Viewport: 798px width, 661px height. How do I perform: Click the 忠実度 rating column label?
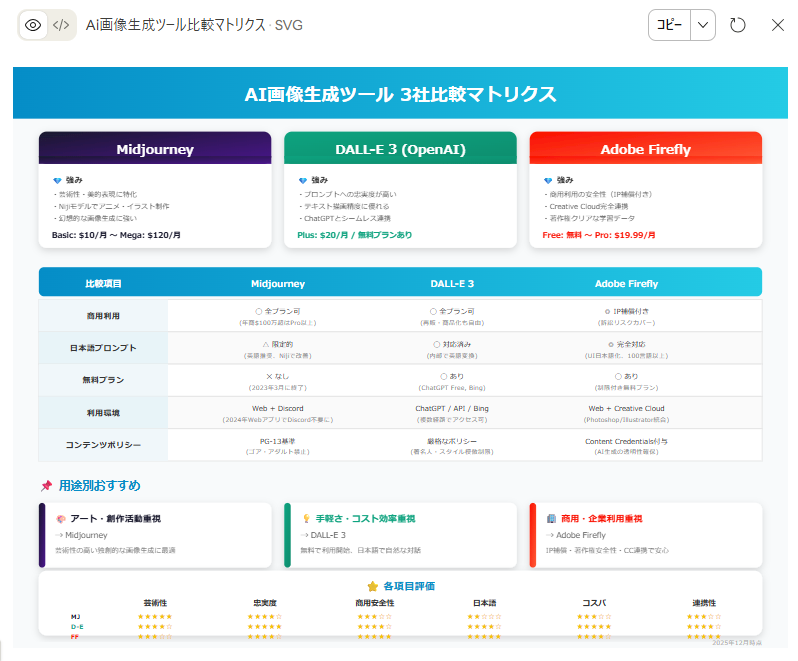265,602
